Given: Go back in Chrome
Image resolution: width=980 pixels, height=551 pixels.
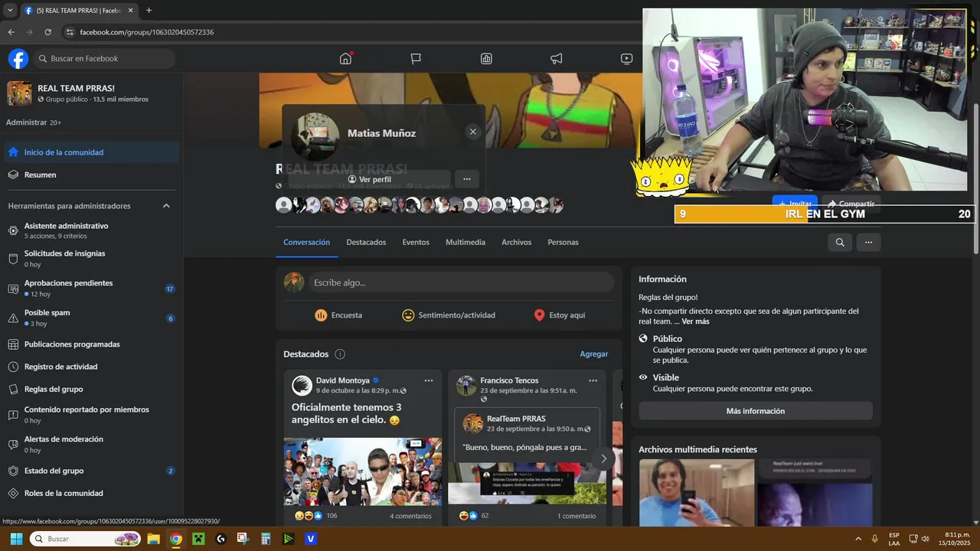Looking at the screenshot, I should 11,32.
